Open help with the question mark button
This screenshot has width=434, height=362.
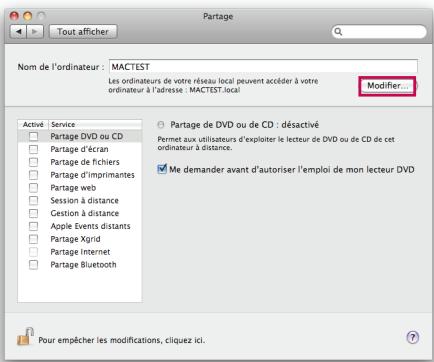pos(413,338)
